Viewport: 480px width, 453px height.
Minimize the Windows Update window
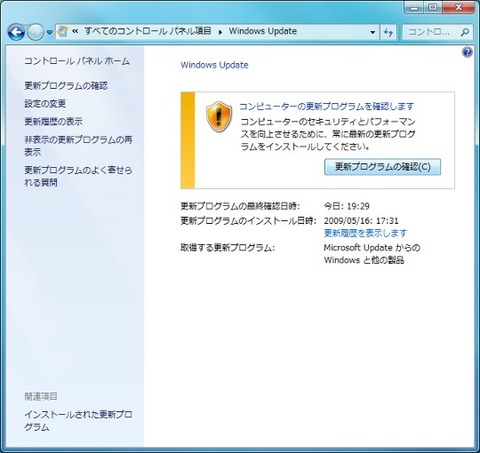coord(414,7)
